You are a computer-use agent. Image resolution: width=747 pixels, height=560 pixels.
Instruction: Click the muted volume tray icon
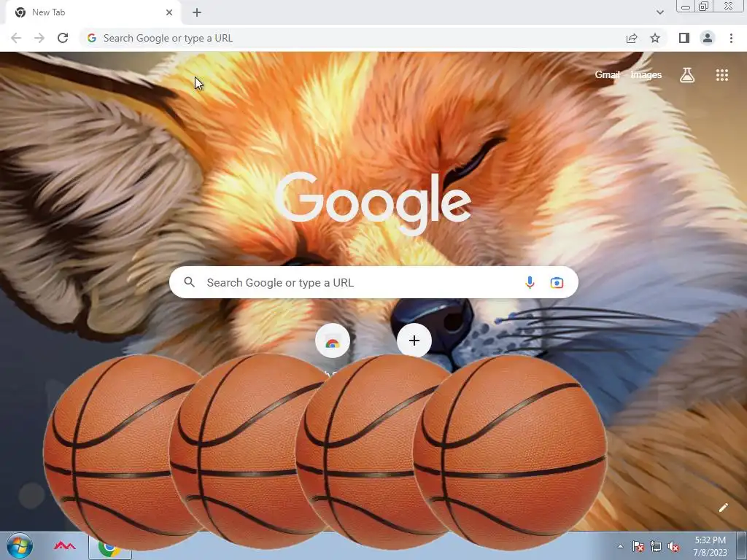pos(673,547)
